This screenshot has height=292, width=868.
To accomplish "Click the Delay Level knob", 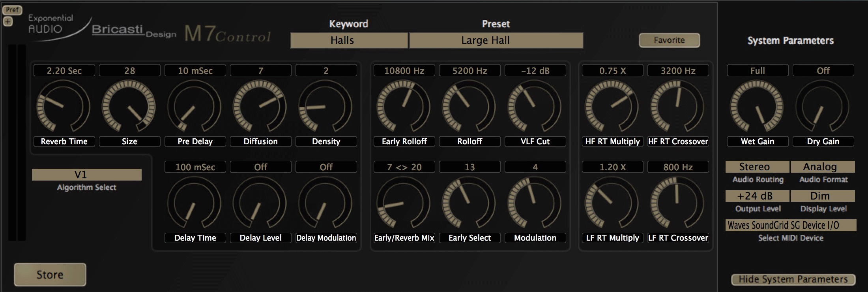I will point(260,203).
